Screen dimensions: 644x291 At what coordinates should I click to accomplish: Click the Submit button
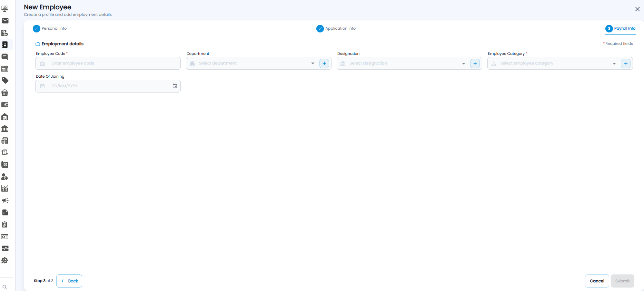click(623, 281)
